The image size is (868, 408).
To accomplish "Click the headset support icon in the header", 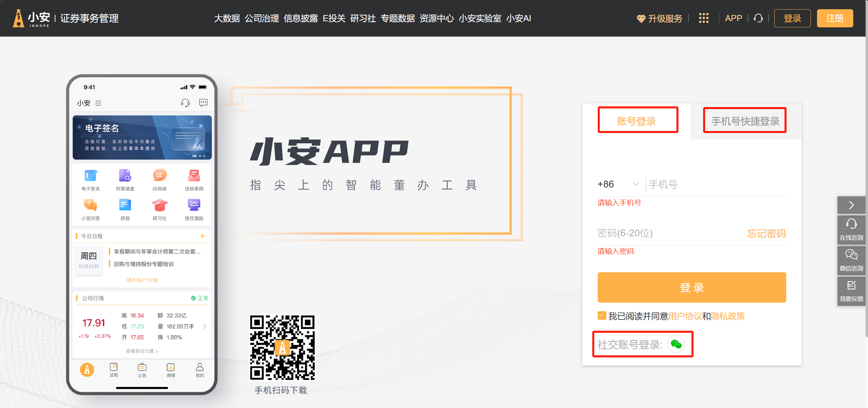I will click(x=758, y=18).
